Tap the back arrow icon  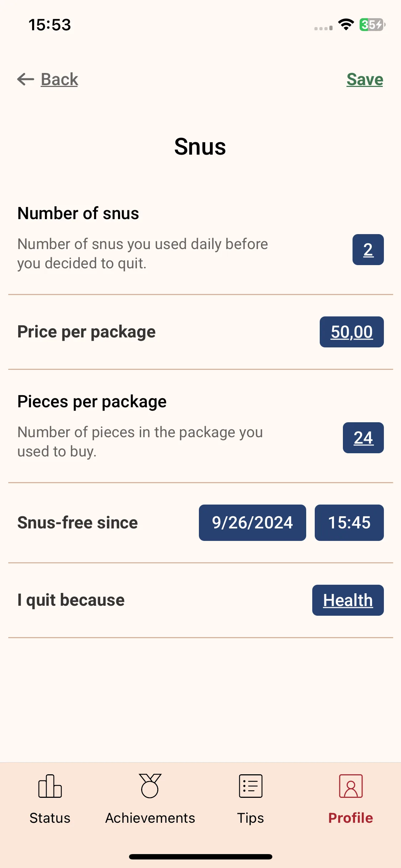[26, 79]
